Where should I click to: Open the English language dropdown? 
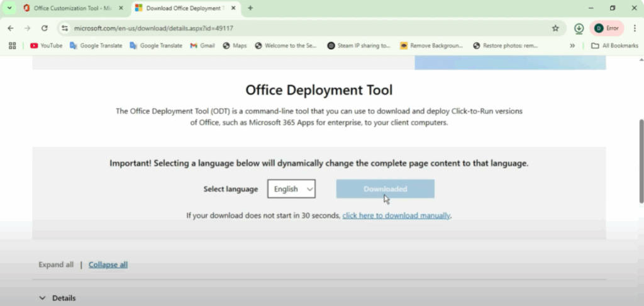click(x=292, y=189)
